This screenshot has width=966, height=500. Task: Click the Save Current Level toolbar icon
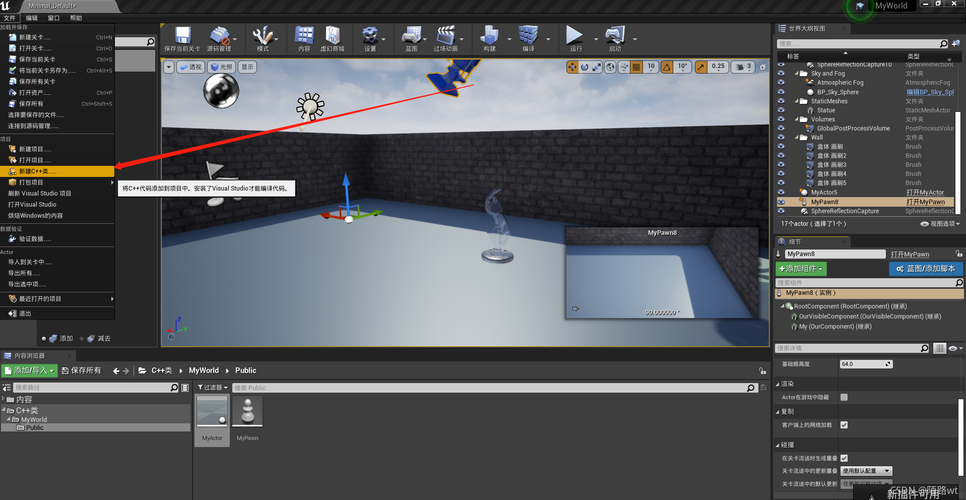coord(182,34)
